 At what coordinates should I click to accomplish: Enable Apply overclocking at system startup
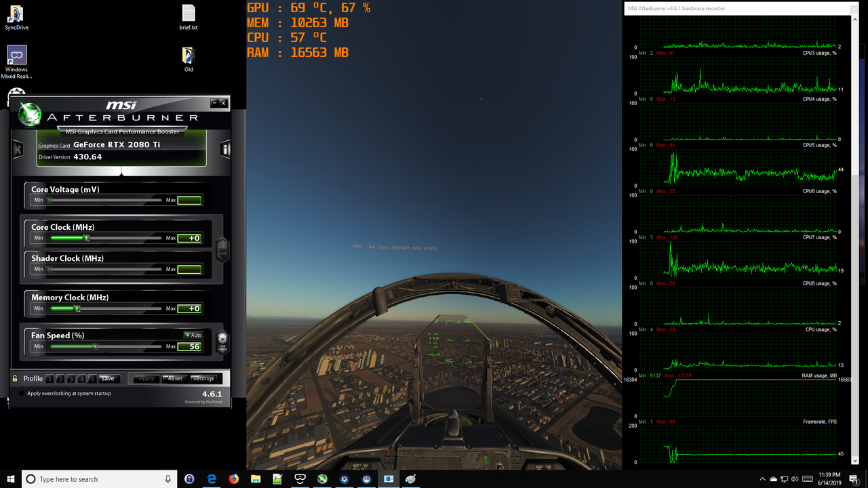pos(22,393)
